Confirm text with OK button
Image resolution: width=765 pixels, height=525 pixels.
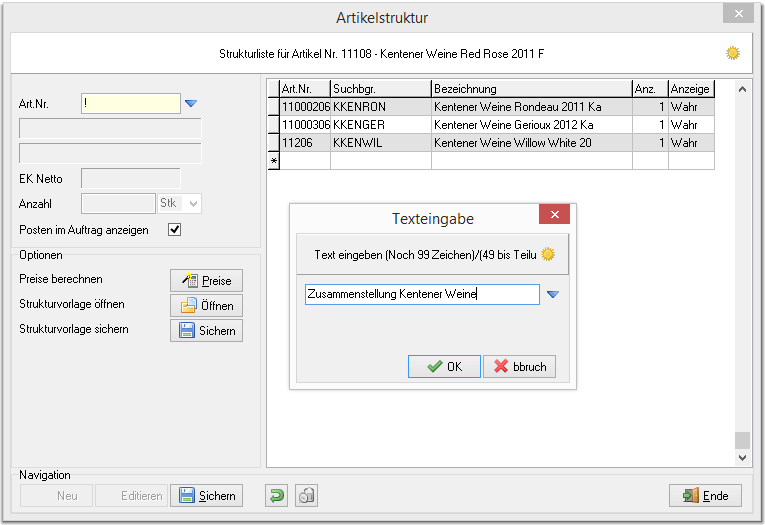click(444, 366)
